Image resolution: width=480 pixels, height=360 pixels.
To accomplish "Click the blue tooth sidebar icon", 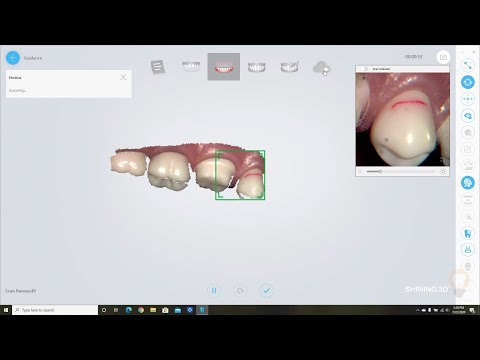I will 468,233.
